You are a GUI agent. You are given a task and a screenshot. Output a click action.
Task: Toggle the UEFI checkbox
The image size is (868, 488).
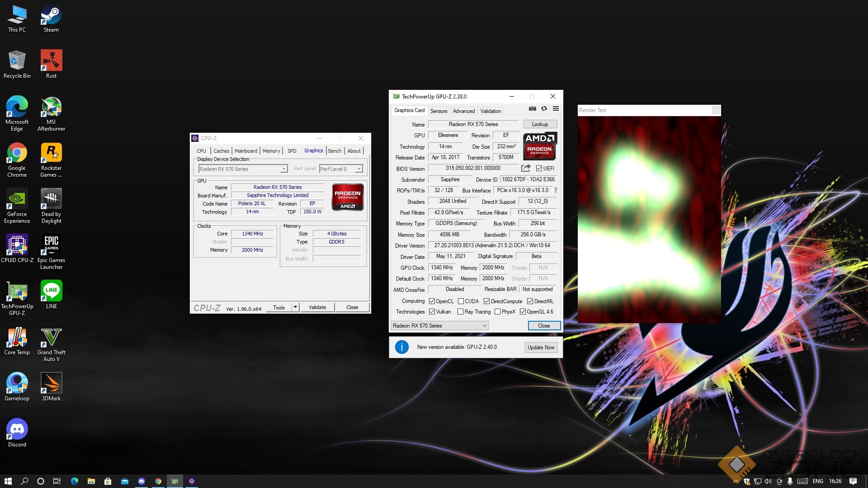point(539,169)
